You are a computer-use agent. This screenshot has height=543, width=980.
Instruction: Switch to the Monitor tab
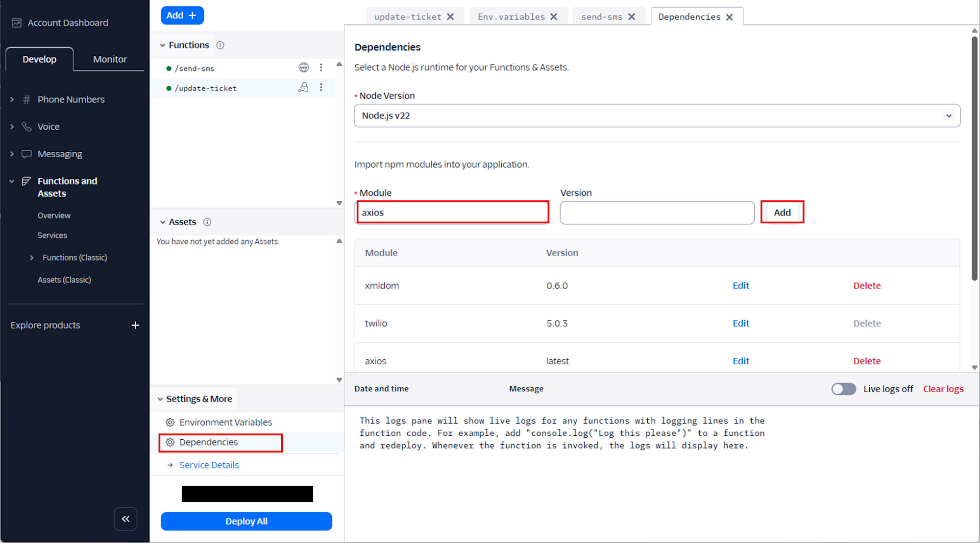(110, 59)
